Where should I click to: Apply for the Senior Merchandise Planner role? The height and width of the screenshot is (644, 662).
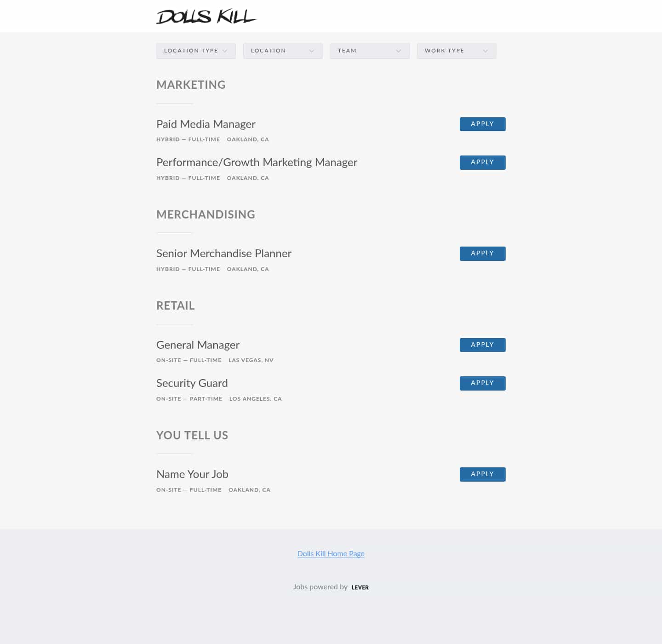pyautogui.click(x=482, y=253)
